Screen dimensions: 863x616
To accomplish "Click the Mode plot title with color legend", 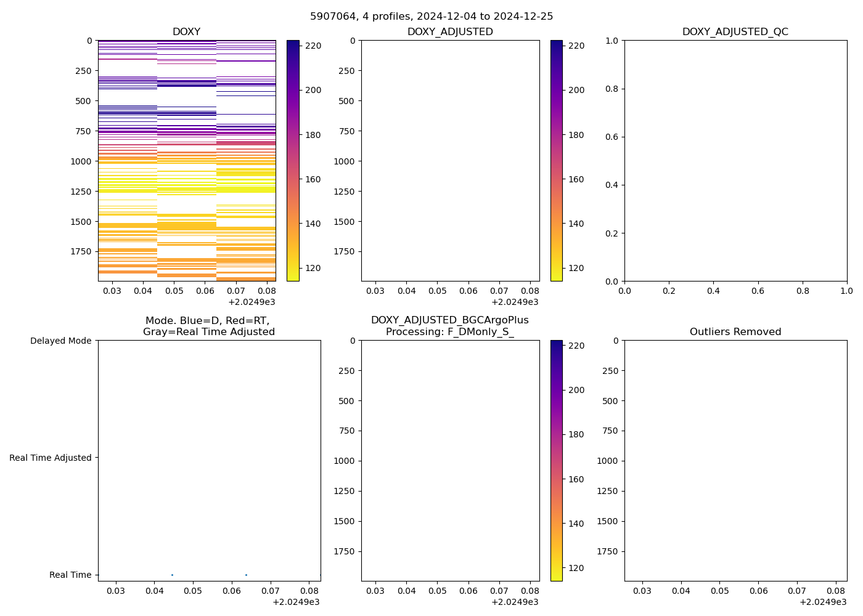I will click(208, 326).
